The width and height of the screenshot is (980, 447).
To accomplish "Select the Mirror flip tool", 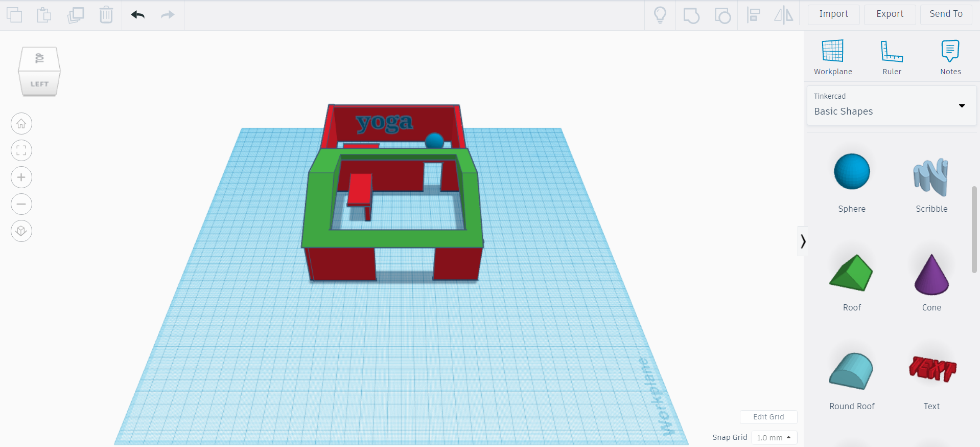I will click(x=784, y=15).
